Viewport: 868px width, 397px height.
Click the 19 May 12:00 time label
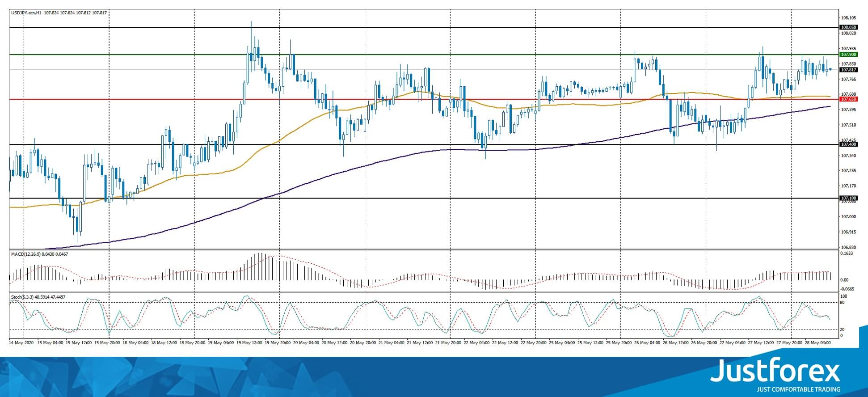coord(249,342)
